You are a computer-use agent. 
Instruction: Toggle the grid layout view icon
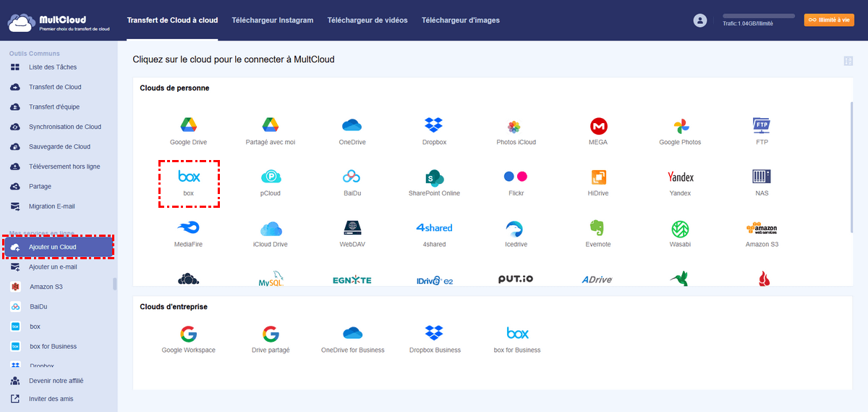[848, 61]
